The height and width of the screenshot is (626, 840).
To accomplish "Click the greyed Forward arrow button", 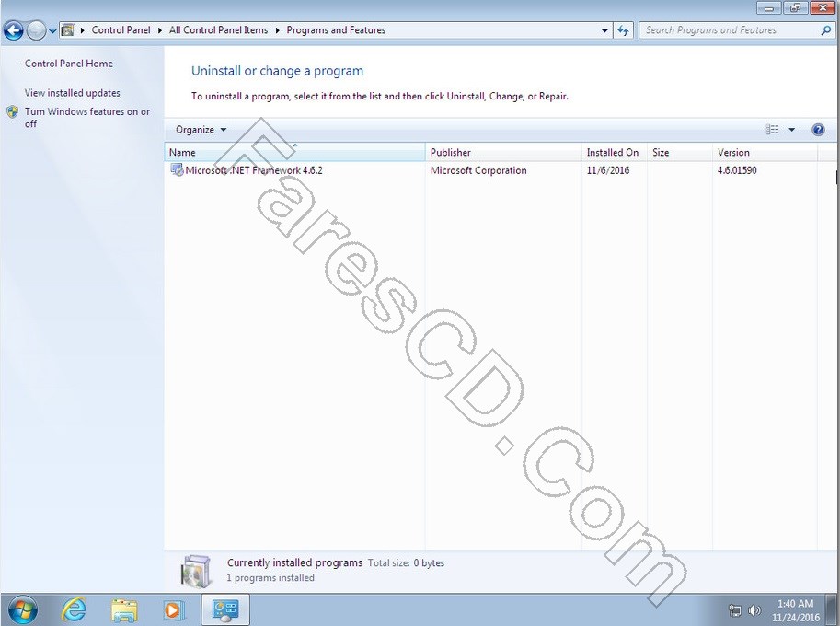I will (x=36, y=30).
